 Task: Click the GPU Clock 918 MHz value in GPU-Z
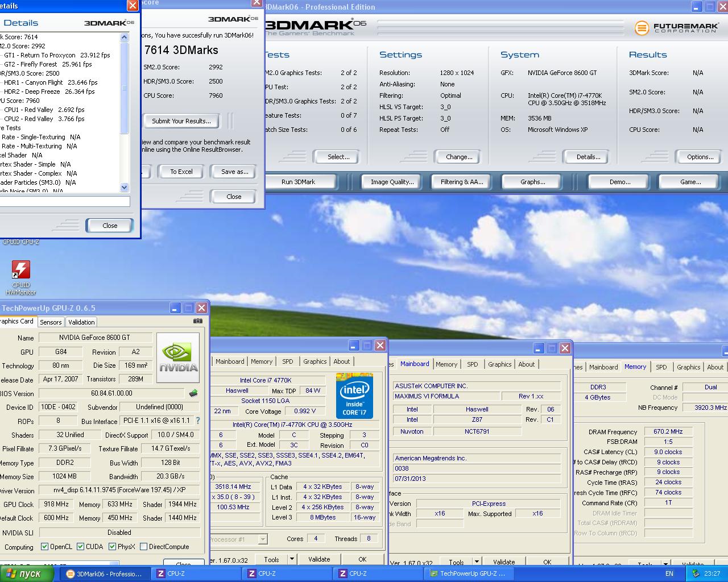click(x=56, y=504)
